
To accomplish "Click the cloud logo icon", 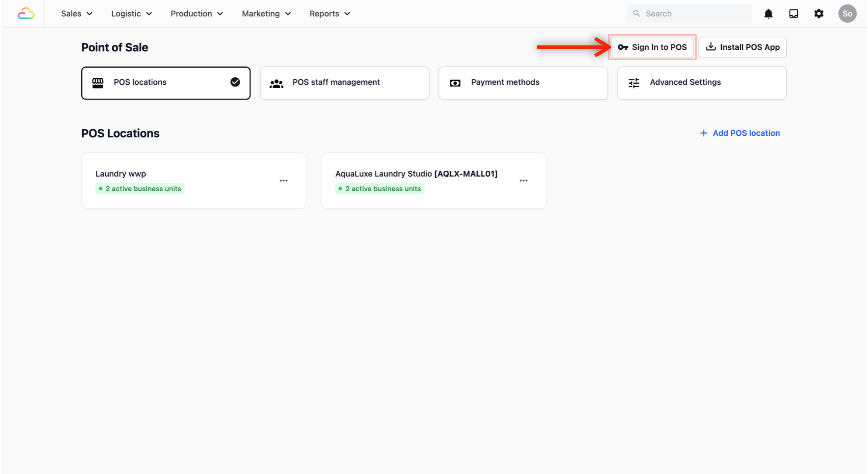I will [26, 14].
